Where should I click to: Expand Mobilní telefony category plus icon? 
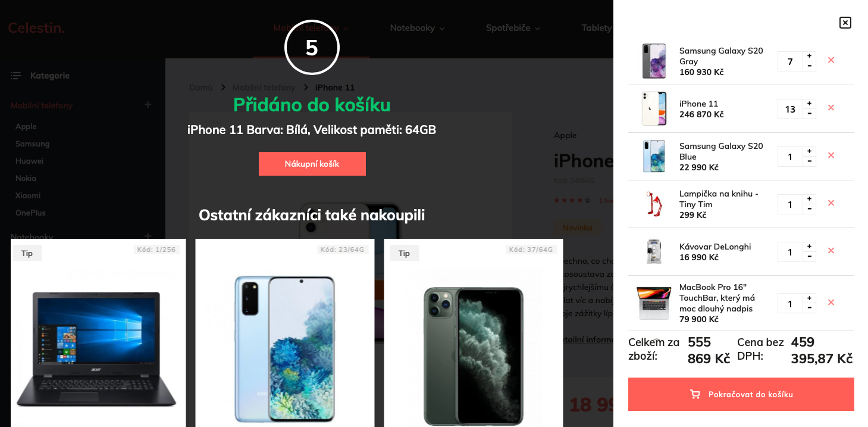148,105
